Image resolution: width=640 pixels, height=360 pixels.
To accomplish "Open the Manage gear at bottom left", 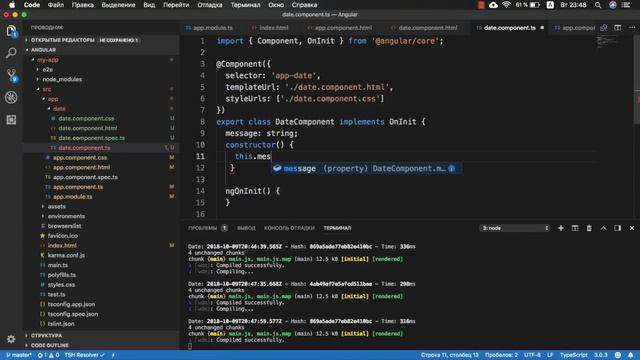I will click(11, 339).
